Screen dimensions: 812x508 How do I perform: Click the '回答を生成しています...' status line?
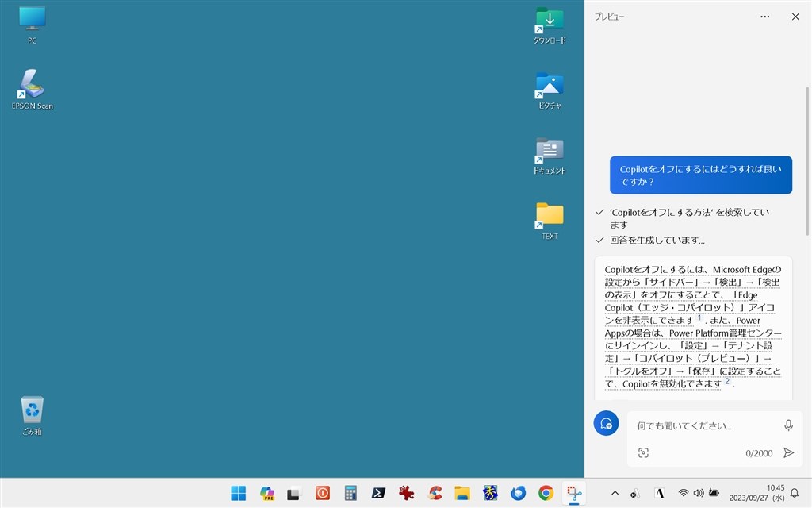657,241
